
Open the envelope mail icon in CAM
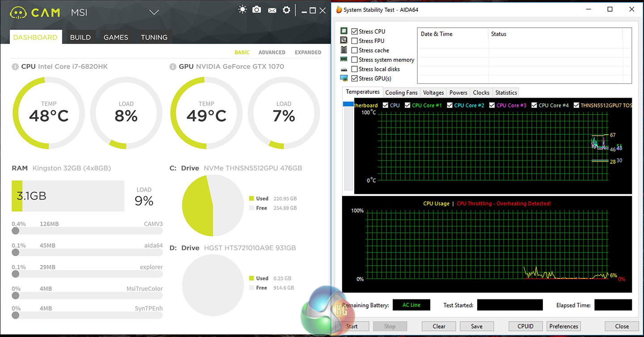pyautogui.click(x=271, y=10)
